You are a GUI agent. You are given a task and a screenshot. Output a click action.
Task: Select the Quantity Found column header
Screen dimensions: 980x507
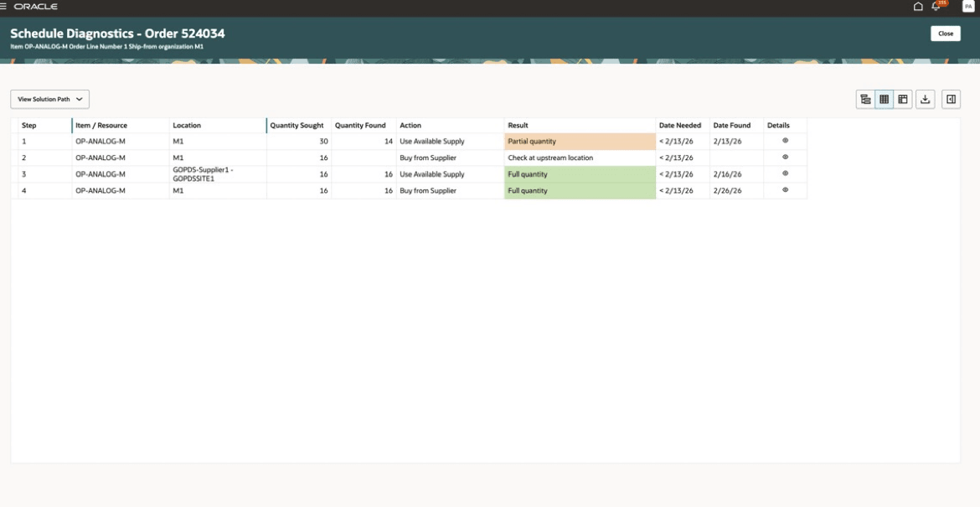click(x=359, y=125)
